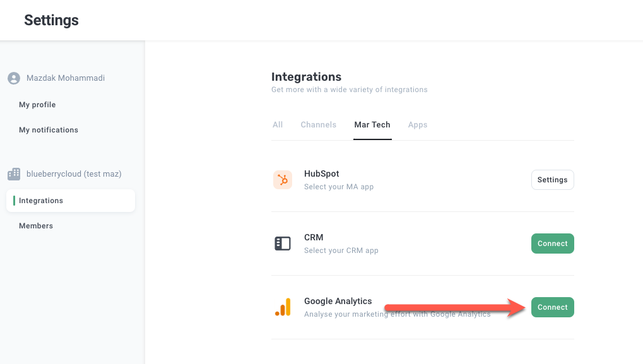The width and height of the screenshot is (643, 364).
Task: Go to the Members page
Action: point(36,226)
